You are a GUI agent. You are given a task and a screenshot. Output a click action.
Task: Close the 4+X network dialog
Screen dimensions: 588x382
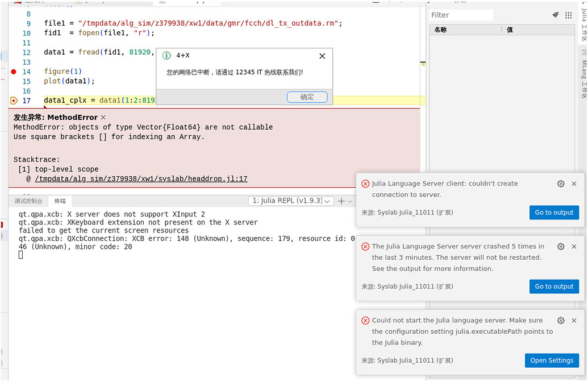[x=322, y=56]
